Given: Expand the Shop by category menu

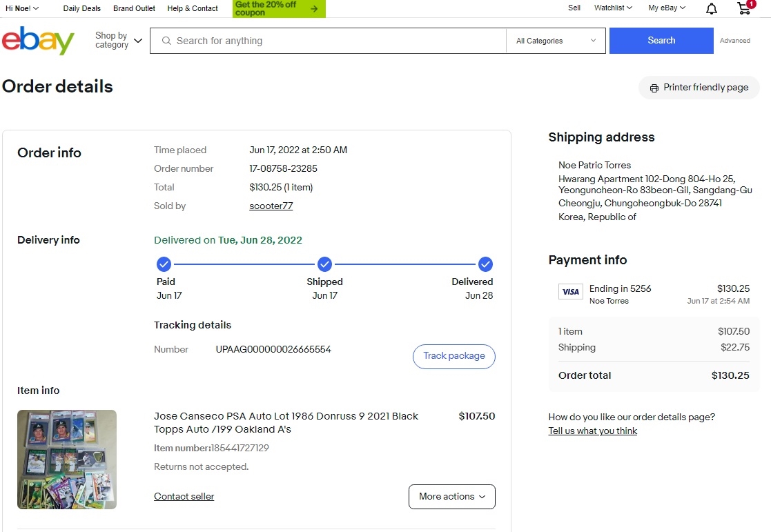Looking at the screenshot, I should (x=119, y=40).
